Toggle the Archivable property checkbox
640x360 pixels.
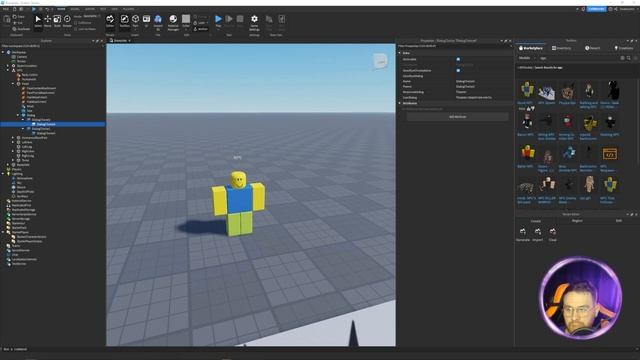[458, 59]
